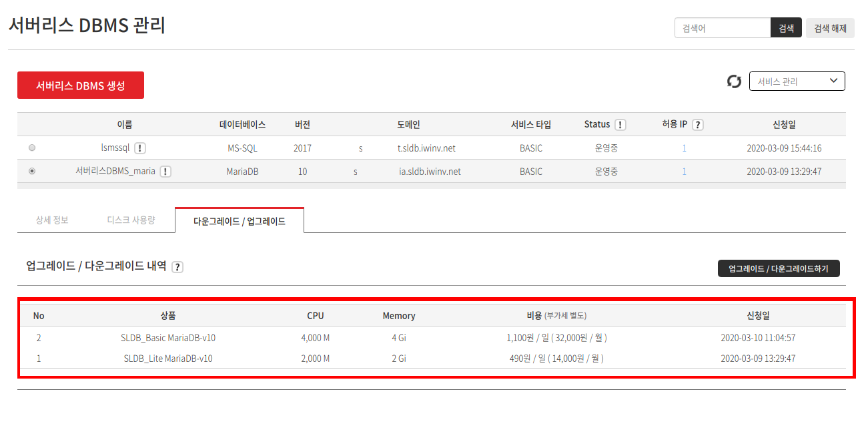The image size is (868, 434).
Task: Click the 2,000 M CPU value
Action: (316, 359)
